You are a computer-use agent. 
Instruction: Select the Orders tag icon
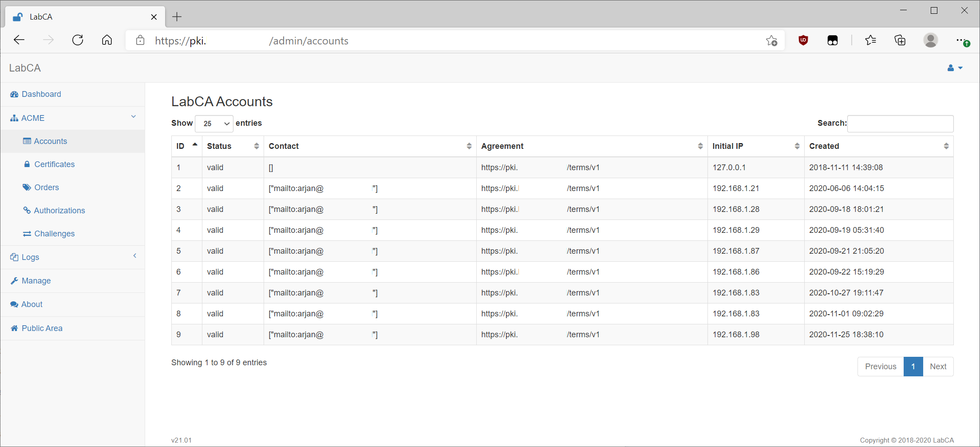[x=27, y=187]
